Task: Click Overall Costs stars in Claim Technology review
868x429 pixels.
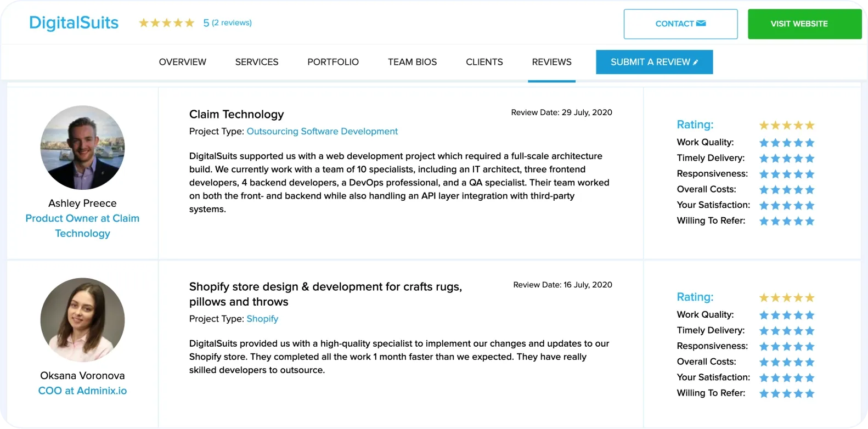Action: (x=786, y=190)
